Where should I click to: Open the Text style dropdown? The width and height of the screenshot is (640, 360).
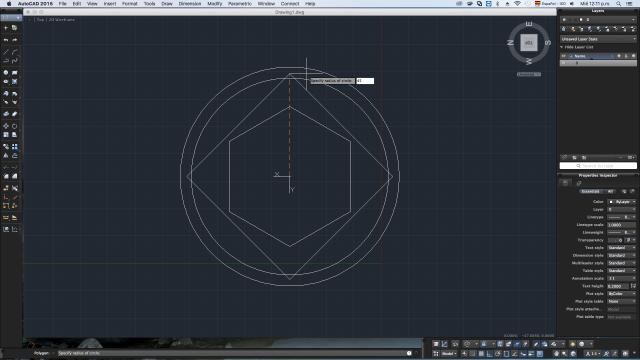coord(621,247)
